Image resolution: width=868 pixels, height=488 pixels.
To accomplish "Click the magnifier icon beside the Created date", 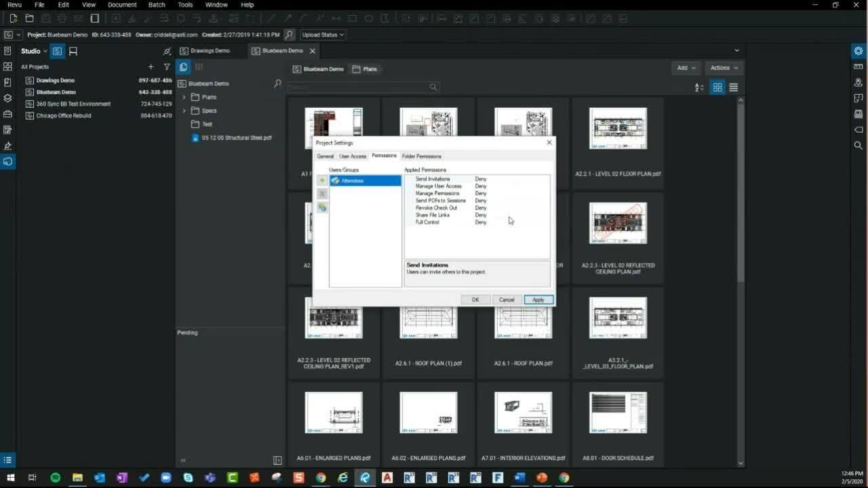I will click(x=290, y=35).
